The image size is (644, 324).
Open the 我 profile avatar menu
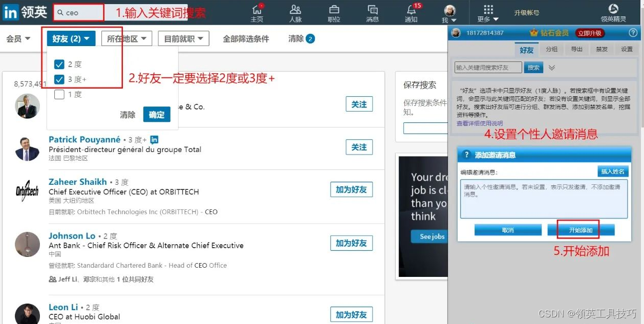449,13
